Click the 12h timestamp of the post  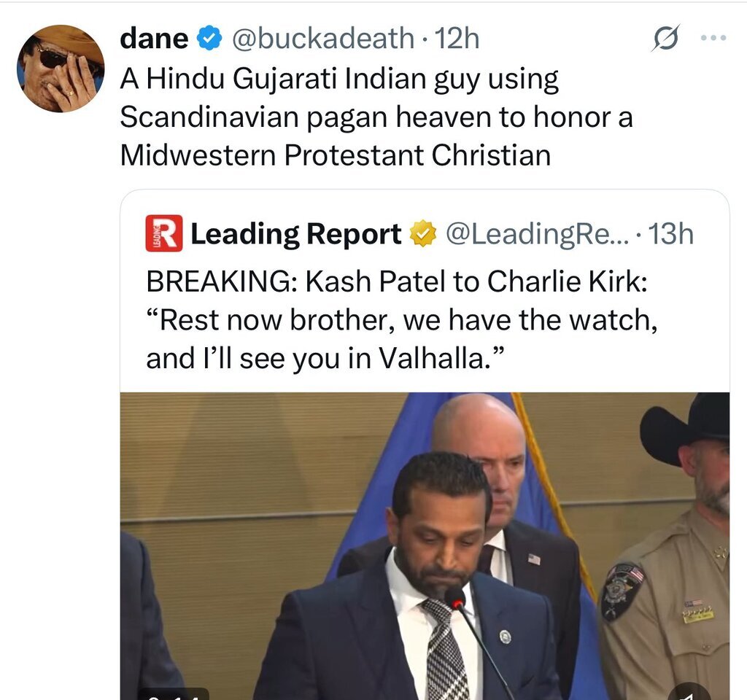[457, 38]
